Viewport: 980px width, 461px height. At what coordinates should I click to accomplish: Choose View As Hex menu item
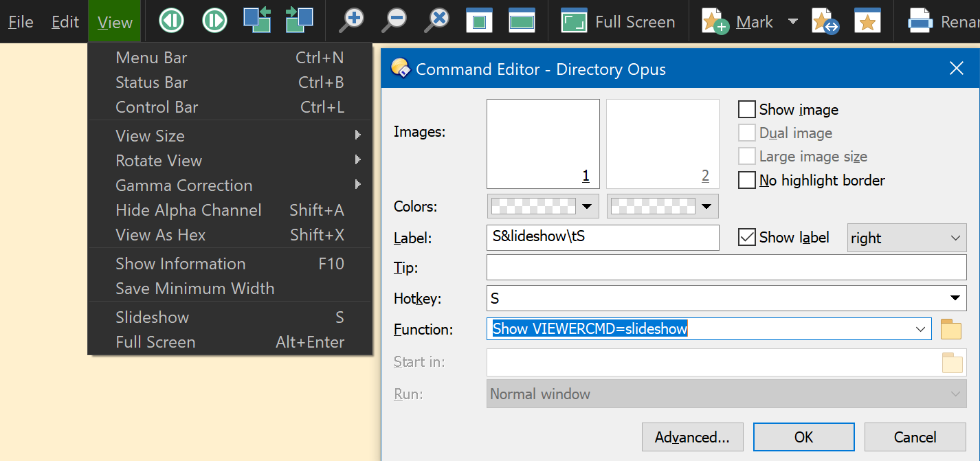click(230, 235)
